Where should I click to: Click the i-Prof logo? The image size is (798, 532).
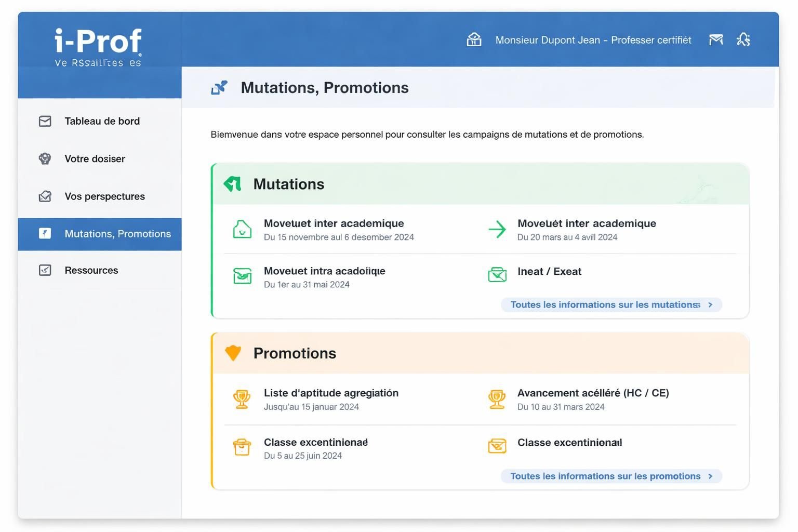point(98,42)
